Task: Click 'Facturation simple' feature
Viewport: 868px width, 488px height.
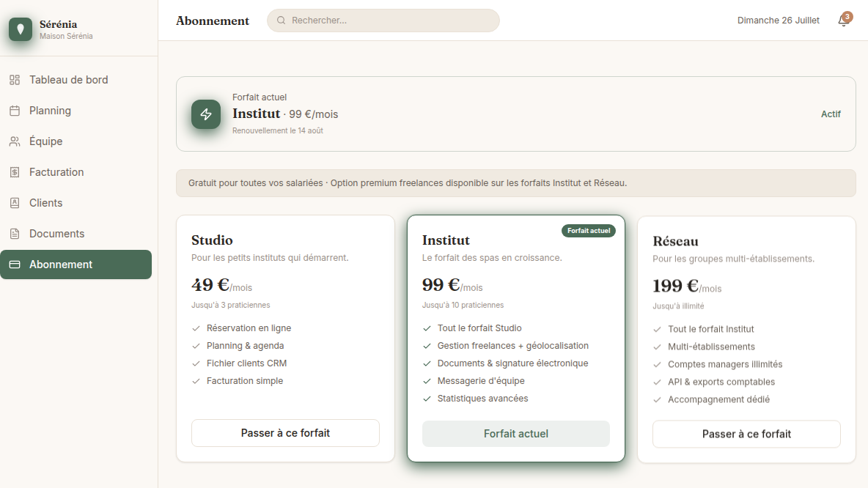Action: coord(245,381)
